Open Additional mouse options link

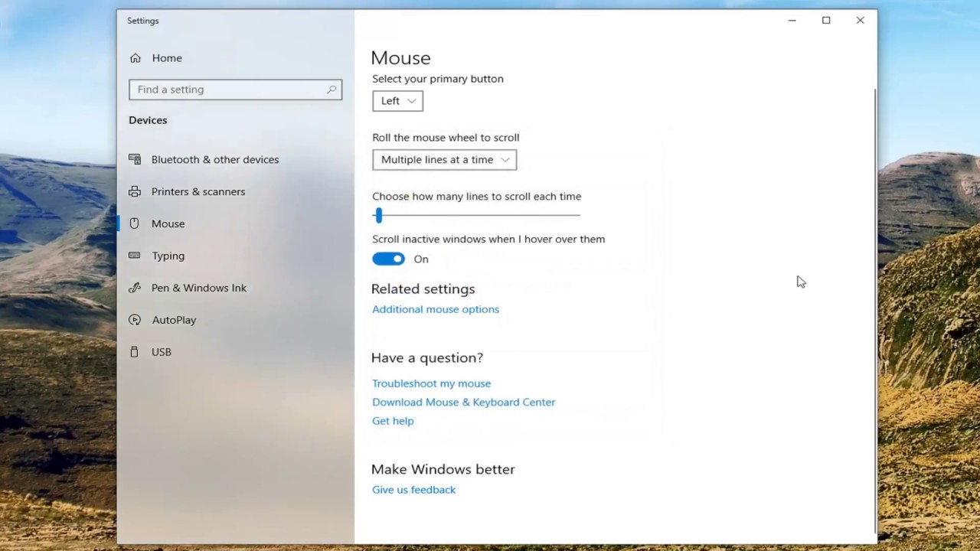[435, 309]
